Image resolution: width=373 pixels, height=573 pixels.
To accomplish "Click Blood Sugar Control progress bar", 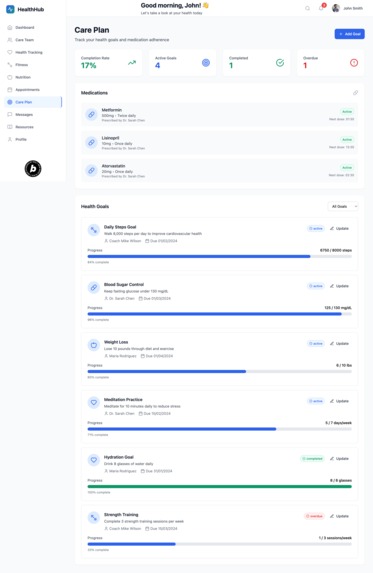I will [220, 314].
